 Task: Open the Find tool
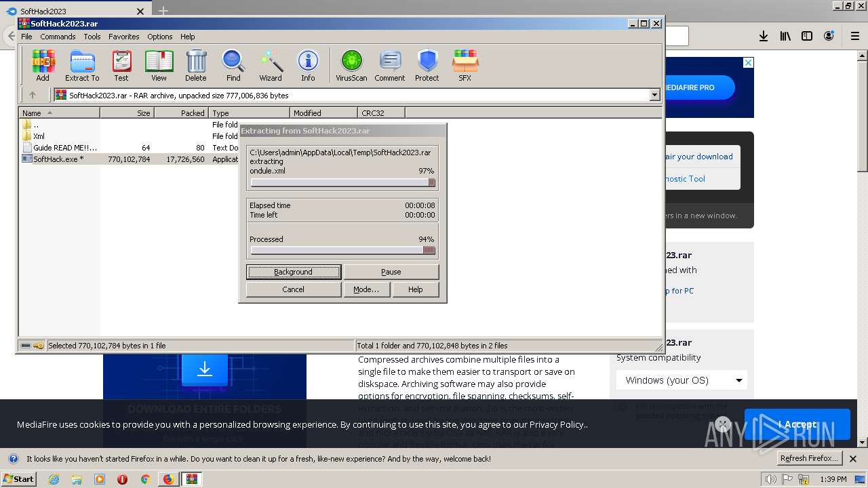[x=233, y=66]
